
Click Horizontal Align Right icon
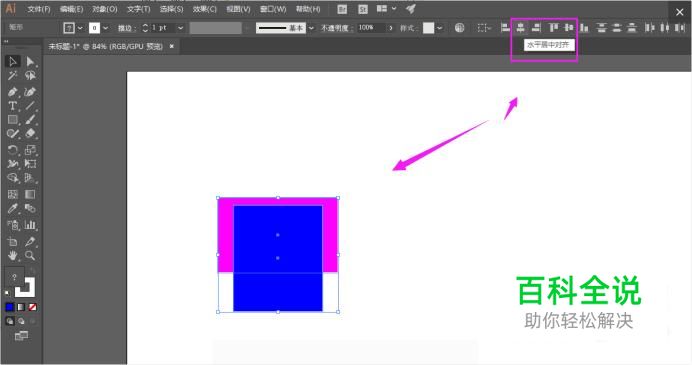point(536,28)
